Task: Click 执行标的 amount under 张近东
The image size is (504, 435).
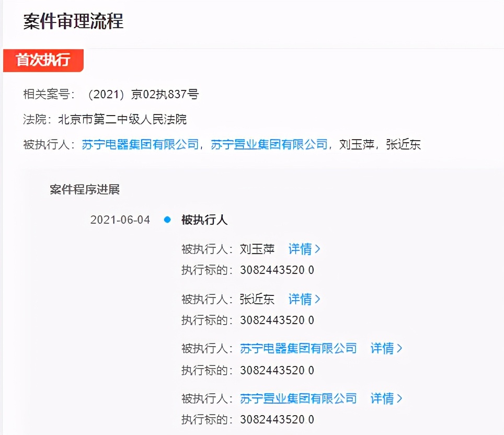Action: (x=277, y=320)
